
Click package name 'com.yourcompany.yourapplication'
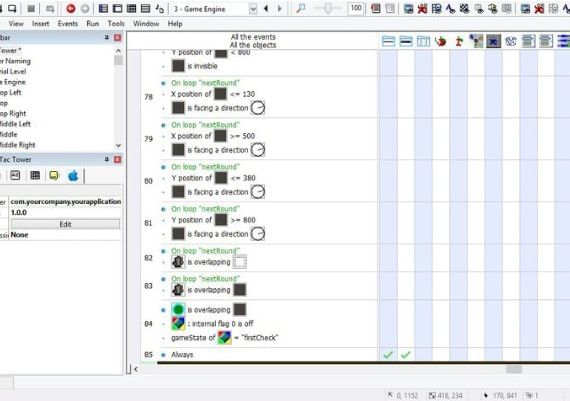pos(66,201)
